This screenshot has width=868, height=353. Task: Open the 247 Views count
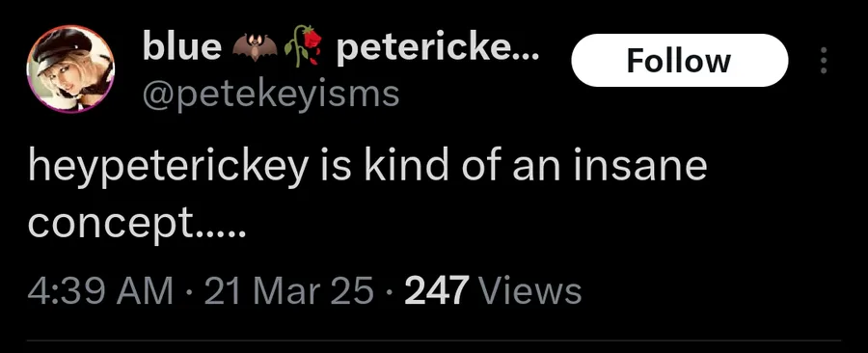[493, 291]
